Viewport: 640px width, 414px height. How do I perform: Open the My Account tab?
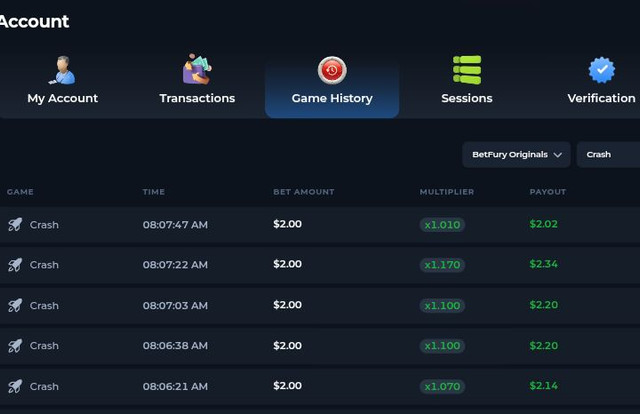point(62,98)
